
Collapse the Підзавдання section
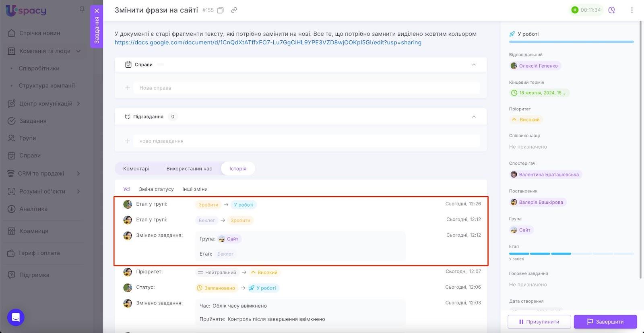(x=474, y=117)
